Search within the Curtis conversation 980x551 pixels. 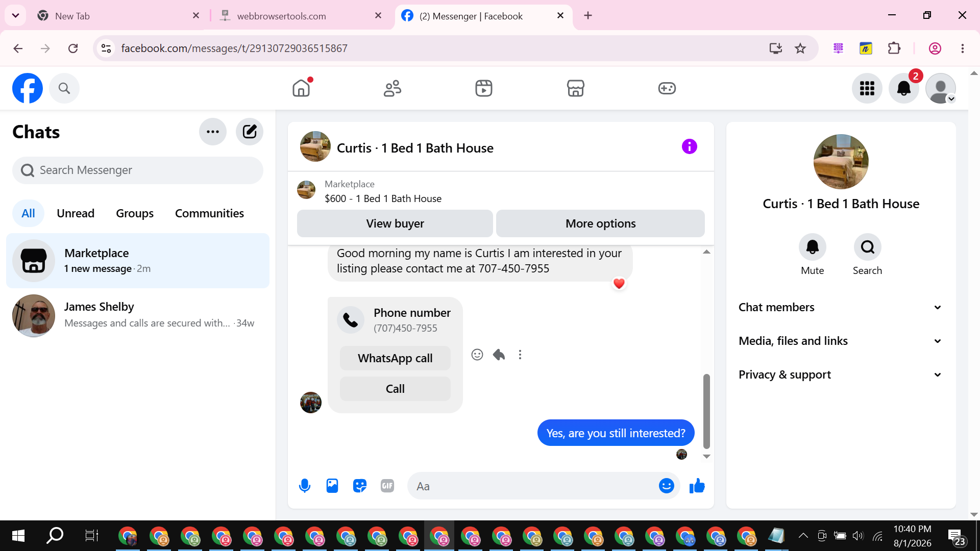click(x=868, y=247)
